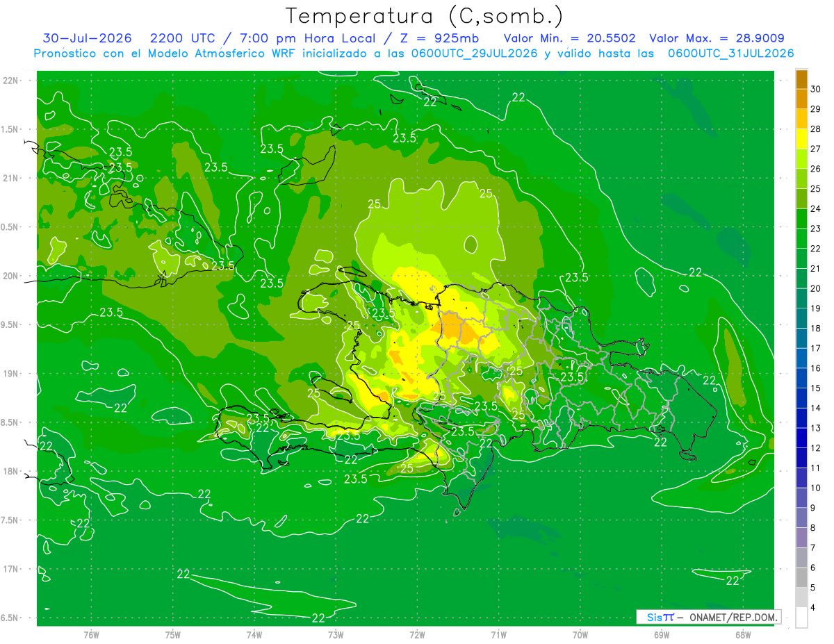This screenshot has height=644, width=834.
Task: Click longitude axis label "69W"
Action: click(662, 634)
